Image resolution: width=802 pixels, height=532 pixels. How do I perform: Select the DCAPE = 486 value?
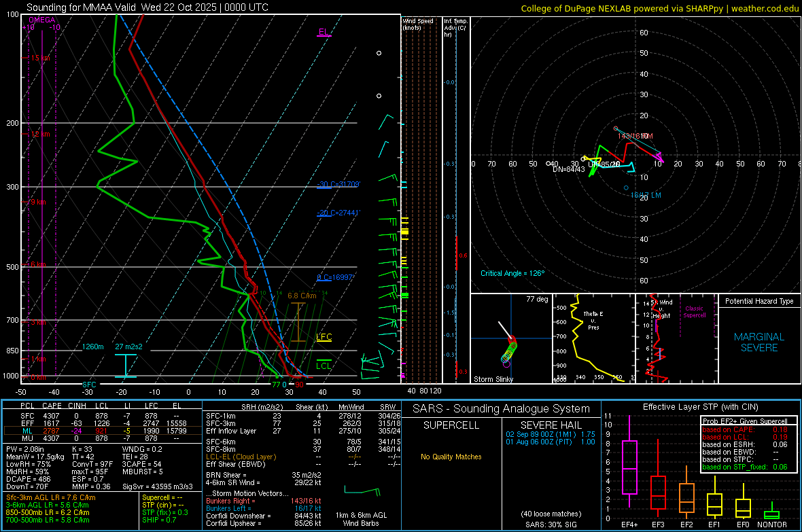coord(29,479)
